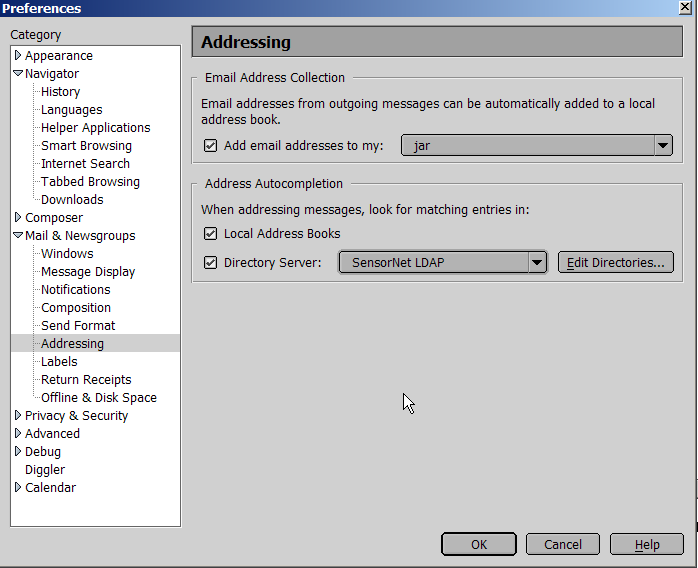Select the Diggler category

45,470
